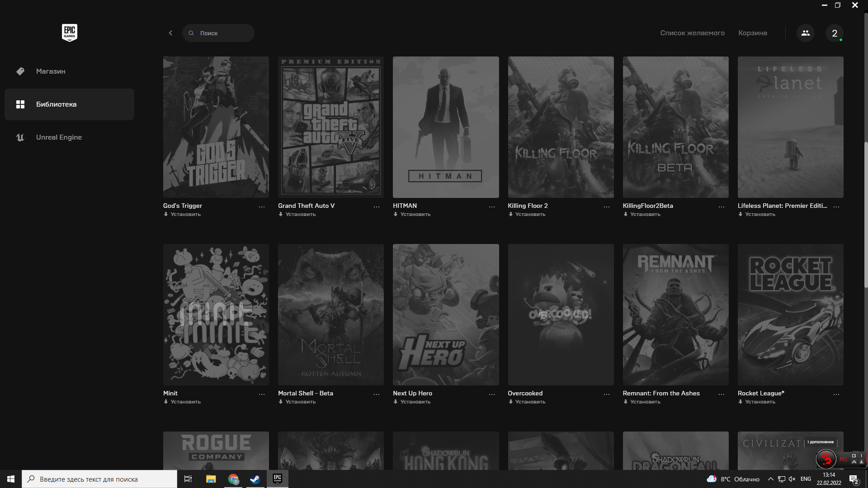868x488 pixels.
Task: Open Shadowrun Hong Kong cover art
Action: pyautogui.click(x=446, y=450)
